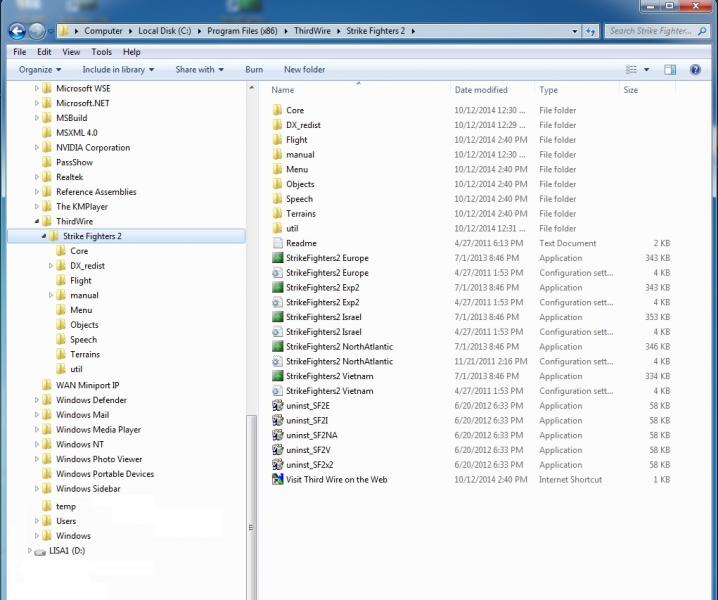This screenshot has height=600, width=718.
Task: Open the View menu
Action: (x=71, y=52)
